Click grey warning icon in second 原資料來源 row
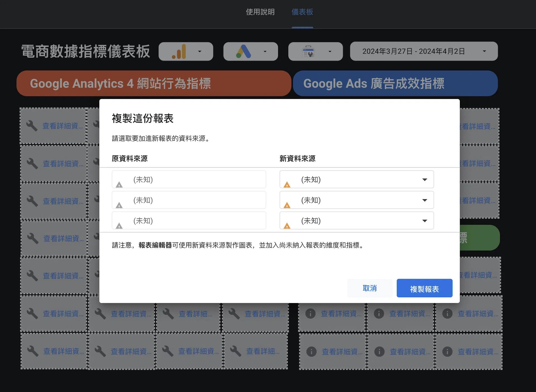The image size is (536, 392). [119, 205]
